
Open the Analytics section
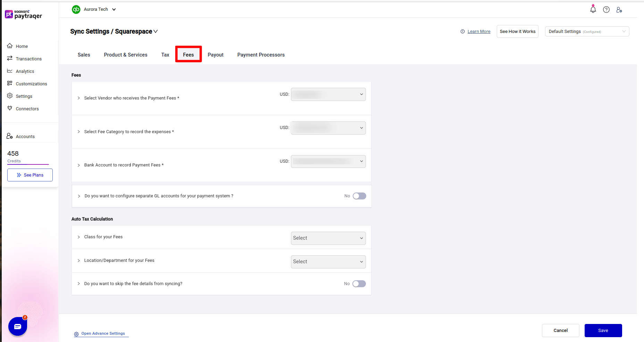[x=25, y=71]
